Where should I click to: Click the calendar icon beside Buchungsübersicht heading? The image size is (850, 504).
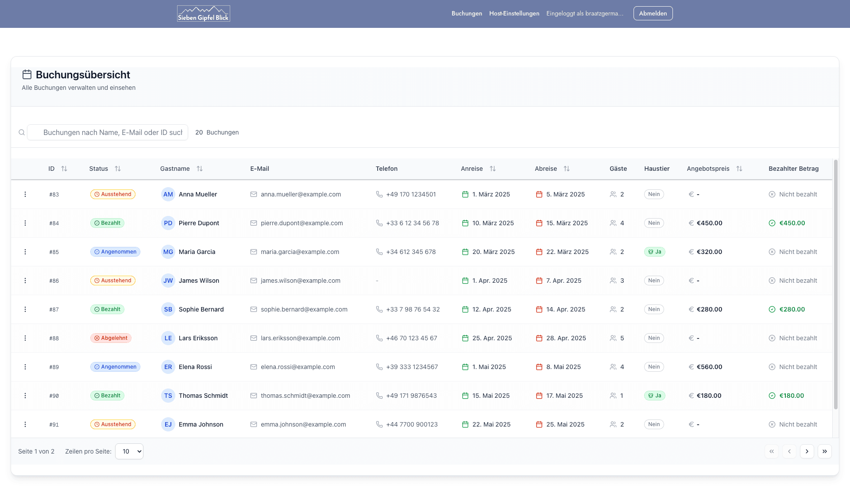(x=27, y=74)
